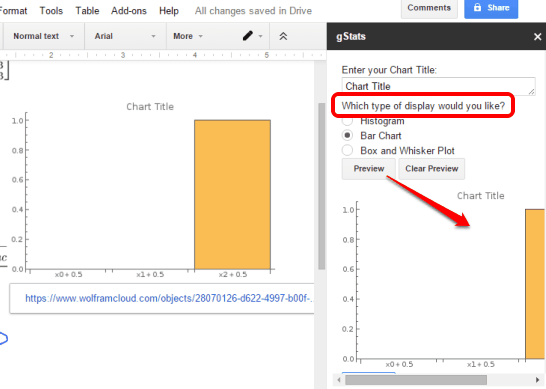Click the ruler at mark 4
Viewport: 546px width, 389px height.
[x=195, y=55]
